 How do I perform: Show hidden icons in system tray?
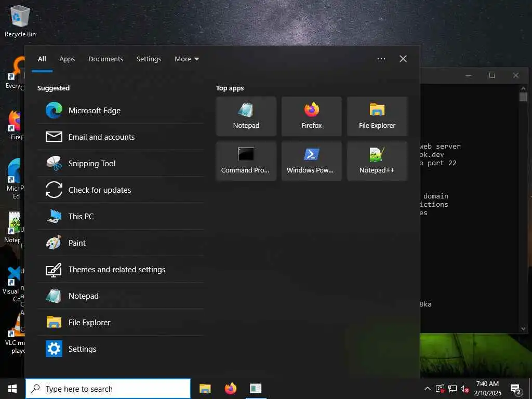point(428,389)
